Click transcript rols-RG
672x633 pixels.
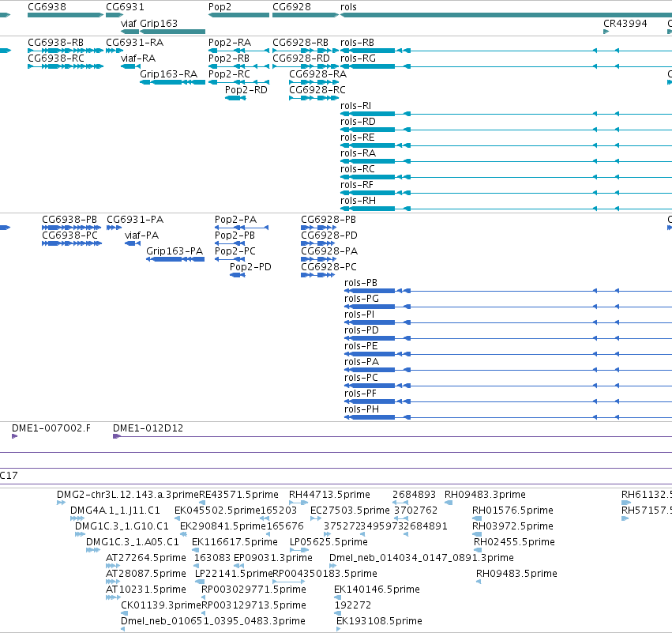(506, 66)
